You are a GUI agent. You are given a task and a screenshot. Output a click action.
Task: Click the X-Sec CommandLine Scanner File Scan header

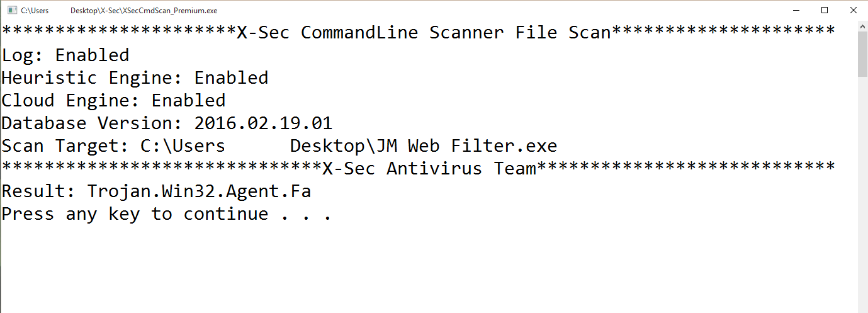[424, 33]
